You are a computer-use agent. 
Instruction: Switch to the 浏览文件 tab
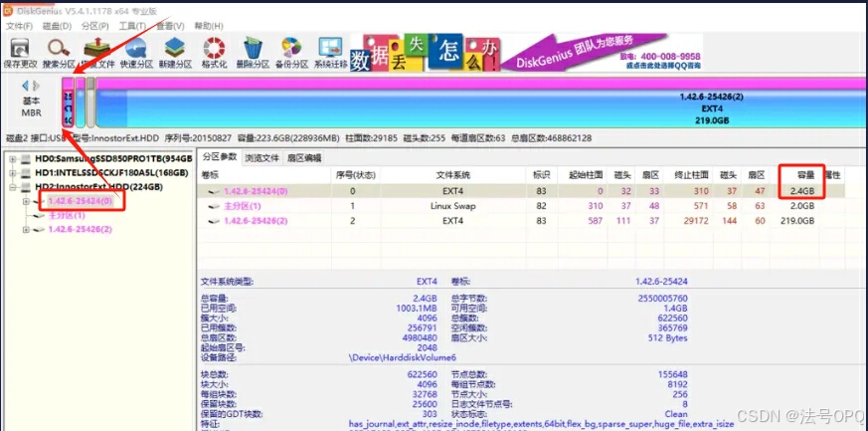pyautogui.click(x=261, y=158)
